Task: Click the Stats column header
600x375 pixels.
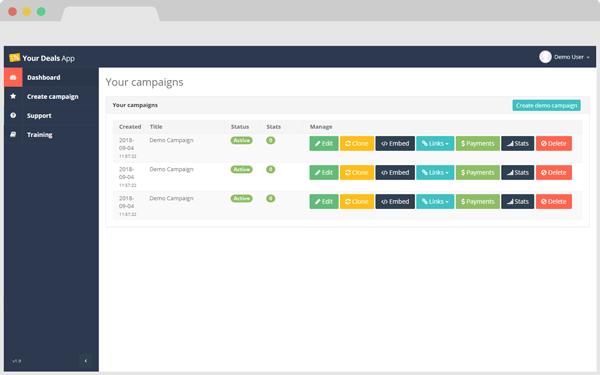Action: (274, 127)
